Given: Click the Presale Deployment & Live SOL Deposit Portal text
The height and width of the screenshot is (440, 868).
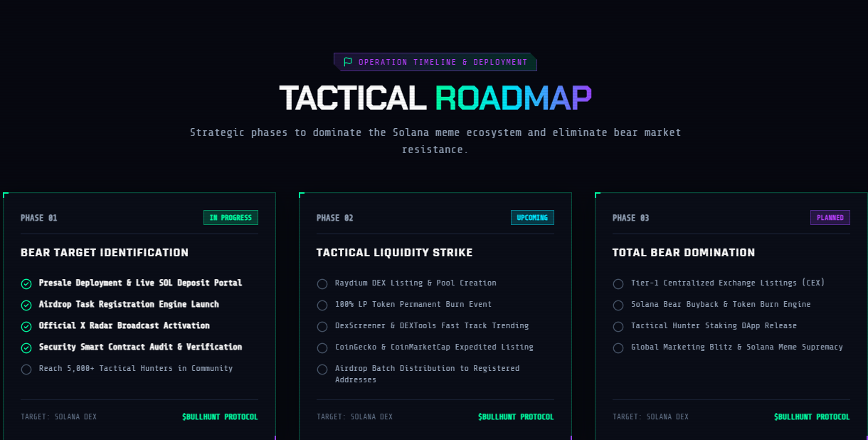Looking at the screenshot, I should click(141, 283).
